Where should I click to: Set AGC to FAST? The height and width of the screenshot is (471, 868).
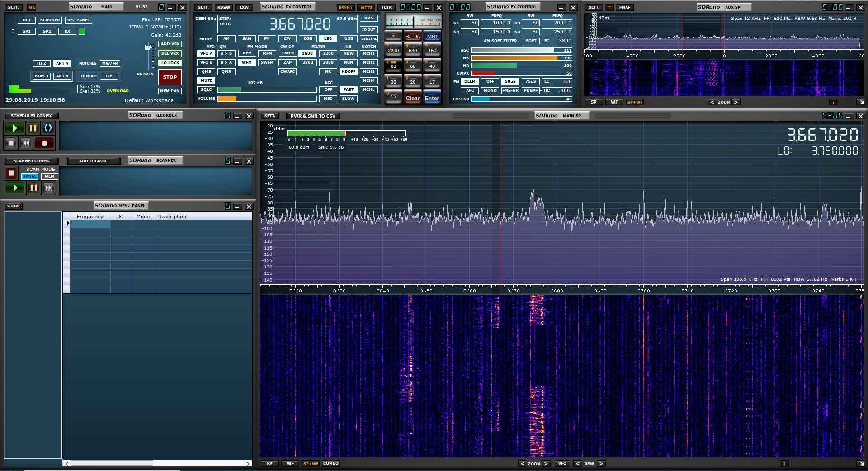349,89
